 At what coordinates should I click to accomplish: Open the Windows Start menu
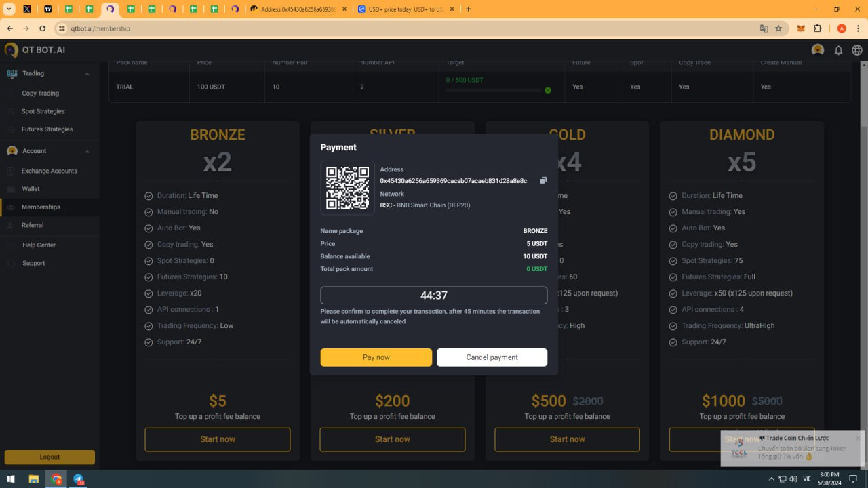11,479
